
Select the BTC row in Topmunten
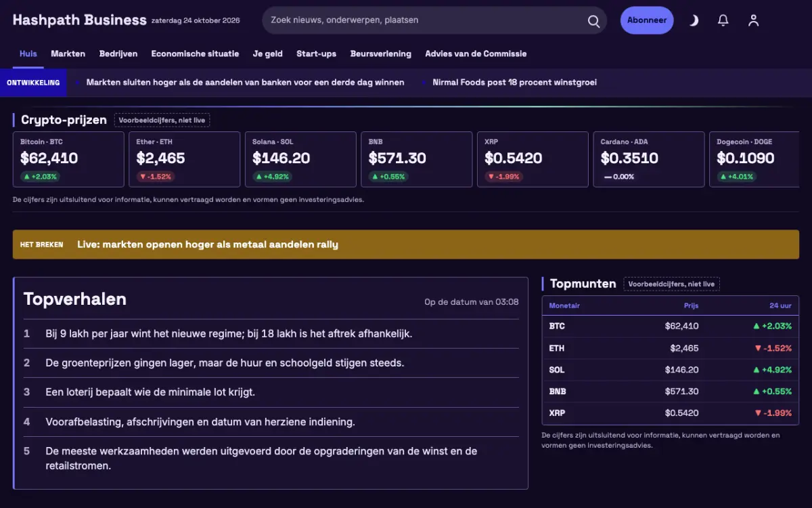click(671, 326)
